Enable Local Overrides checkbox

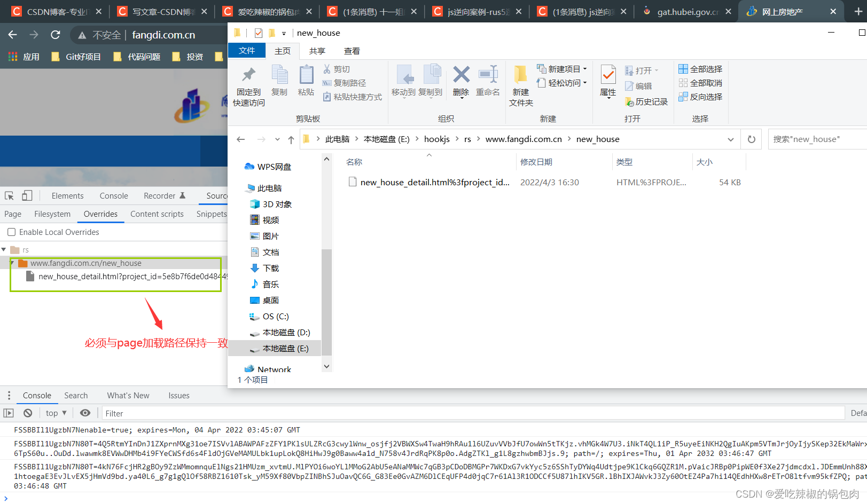(11, 232)
